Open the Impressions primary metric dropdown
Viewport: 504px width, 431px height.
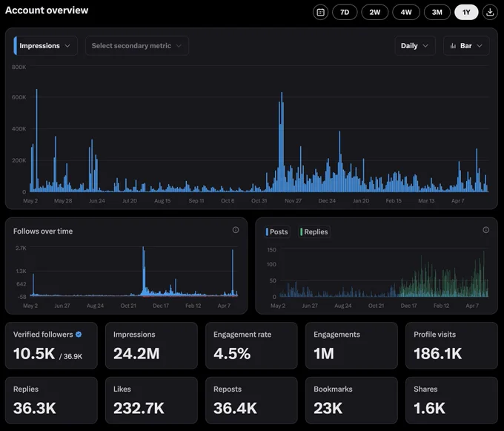pos(45,46)
